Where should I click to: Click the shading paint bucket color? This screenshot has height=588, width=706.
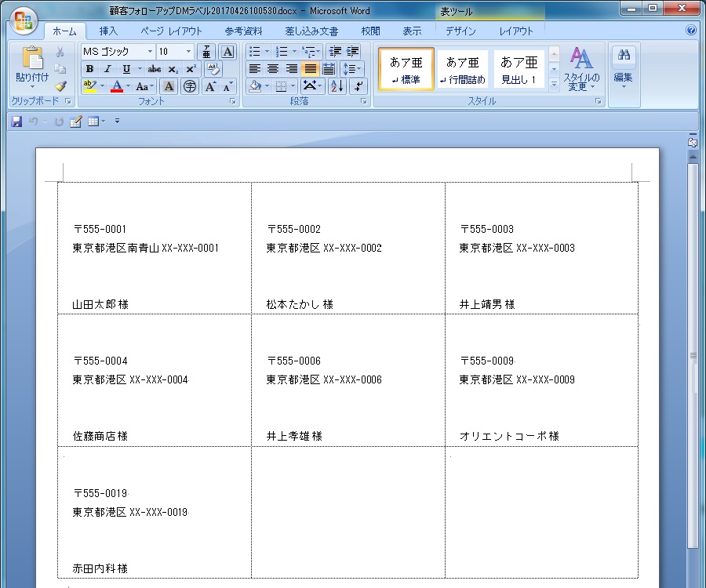(x=255, y=86)
